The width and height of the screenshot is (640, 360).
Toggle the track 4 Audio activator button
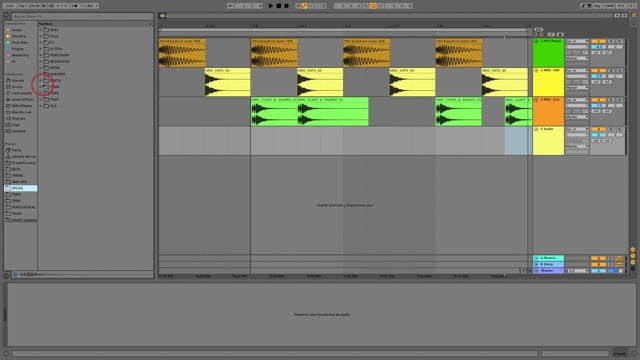598,129
